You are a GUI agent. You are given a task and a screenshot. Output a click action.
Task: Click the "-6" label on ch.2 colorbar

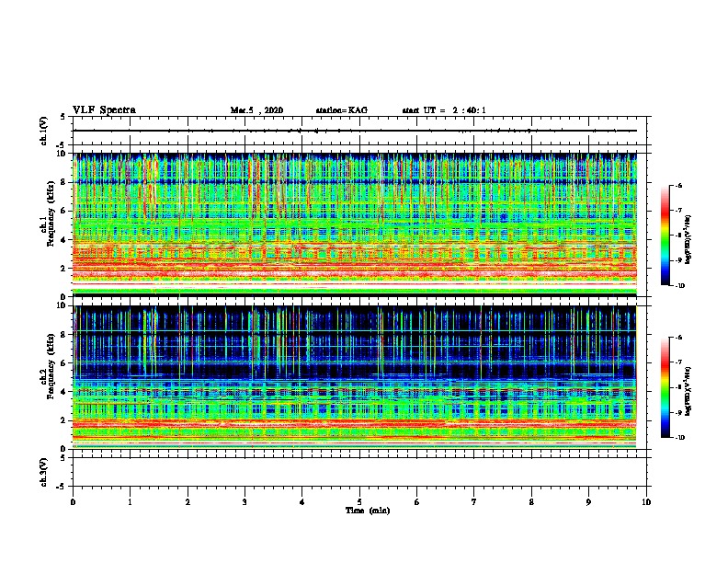coord(678,338)
